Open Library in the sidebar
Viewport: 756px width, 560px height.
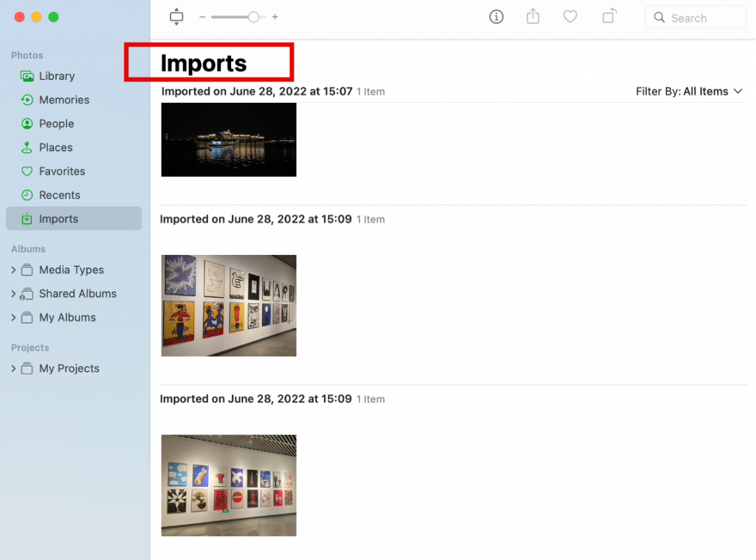point(57,76)
